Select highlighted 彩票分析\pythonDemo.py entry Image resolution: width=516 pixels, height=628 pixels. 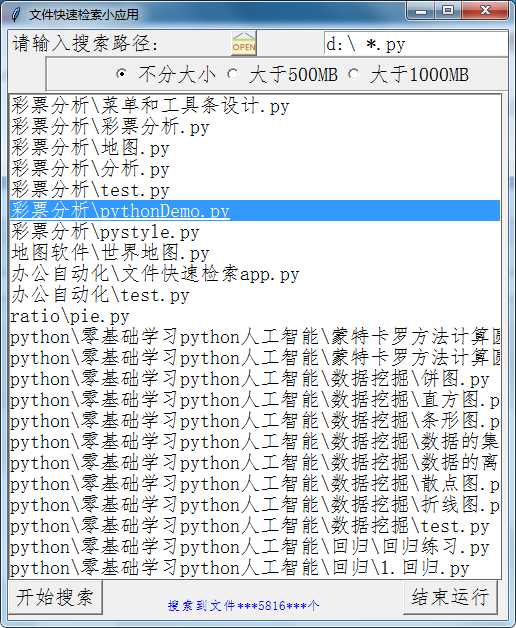(x=255, y=211)
